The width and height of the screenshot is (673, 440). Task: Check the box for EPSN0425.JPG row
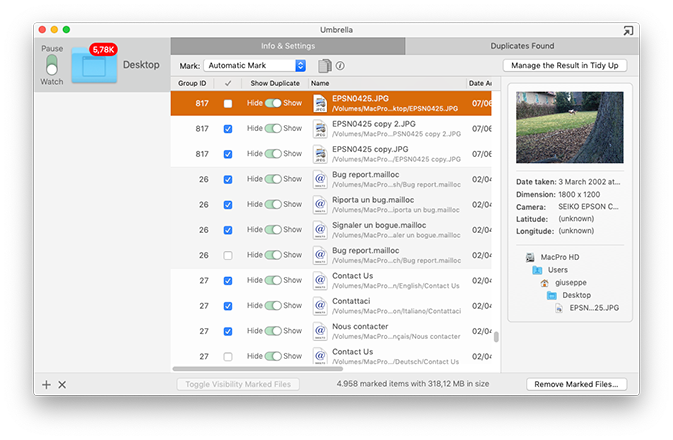228,103
